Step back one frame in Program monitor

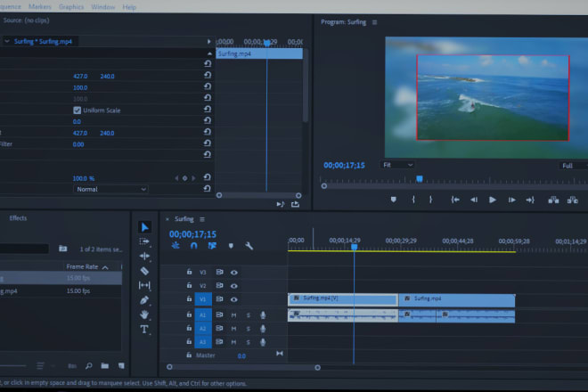pyautogui.click(x=474, y=200)
